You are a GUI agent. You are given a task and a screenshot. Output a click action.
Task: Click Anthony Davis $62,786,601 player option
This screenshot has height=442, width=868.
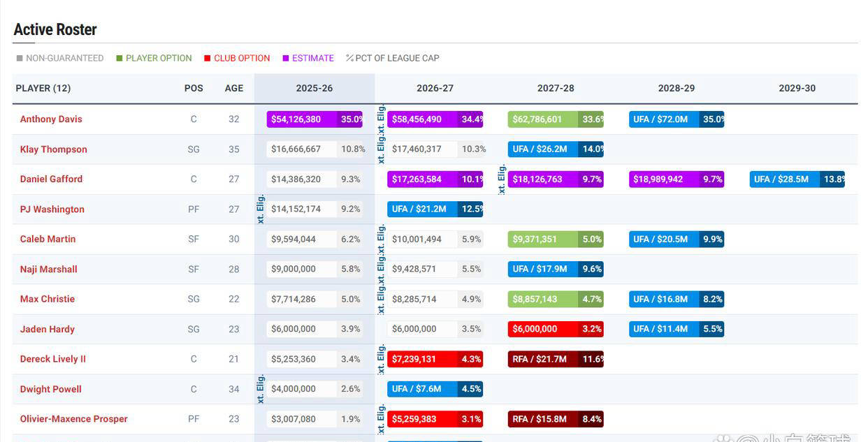point(556,119)
